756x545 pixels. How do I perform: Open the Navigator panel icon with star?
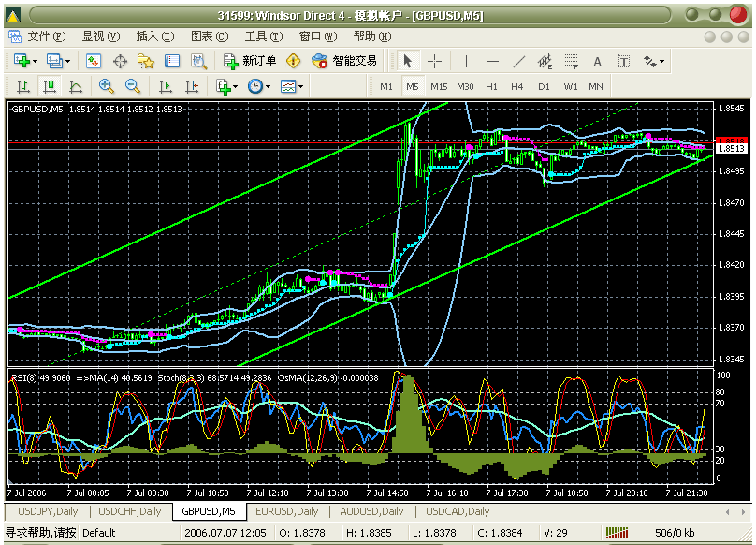pyautogui.click(x=146, y=61)
